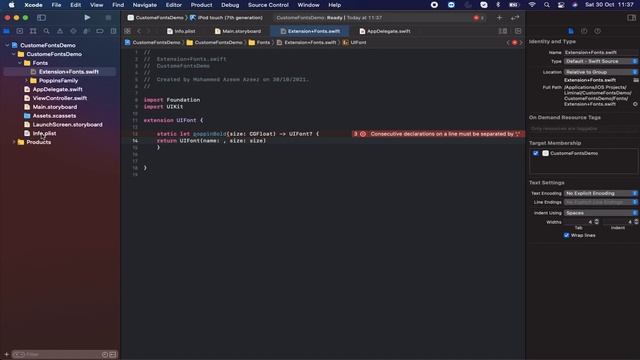Open the Symbol navigator icon
The width and height of the screenshot is (640, 360).
tap(33, 31)
